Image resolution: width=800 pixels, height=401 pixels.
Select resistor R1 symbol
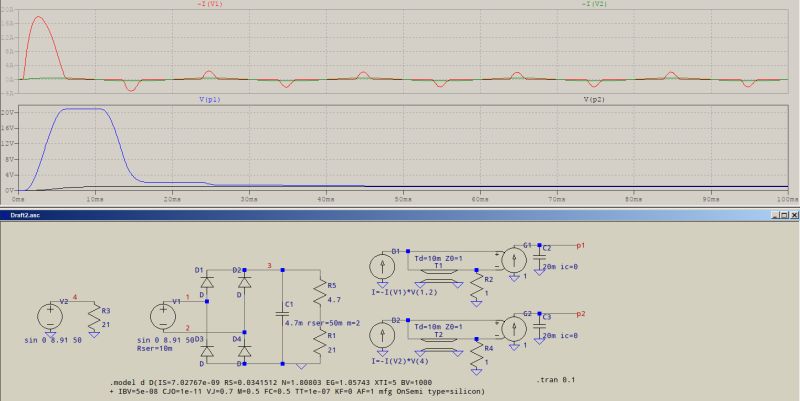point(320,342)
